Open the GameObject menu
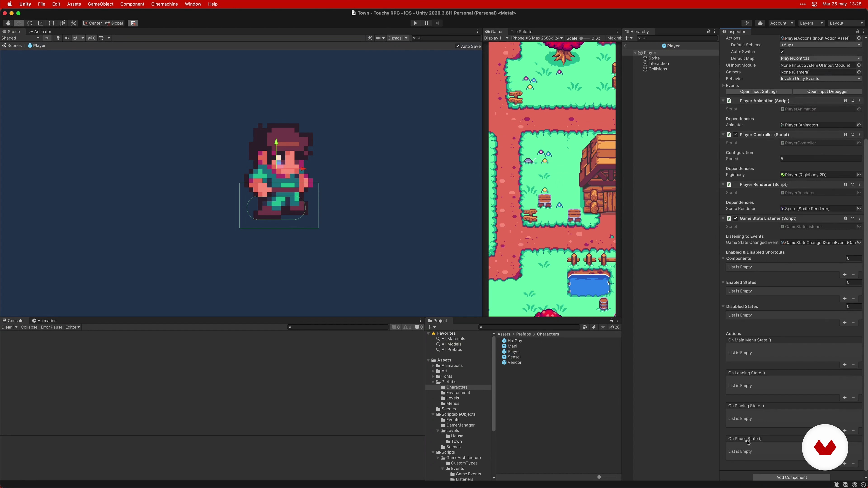This screenshot has width=868, height=488. pos(100,4)
